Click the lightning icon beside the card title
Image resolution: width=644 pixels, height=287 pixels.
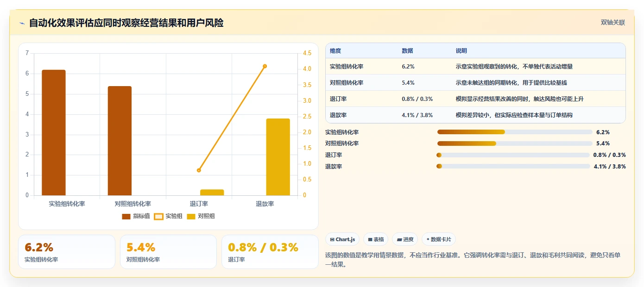click(x=22, y=23)
